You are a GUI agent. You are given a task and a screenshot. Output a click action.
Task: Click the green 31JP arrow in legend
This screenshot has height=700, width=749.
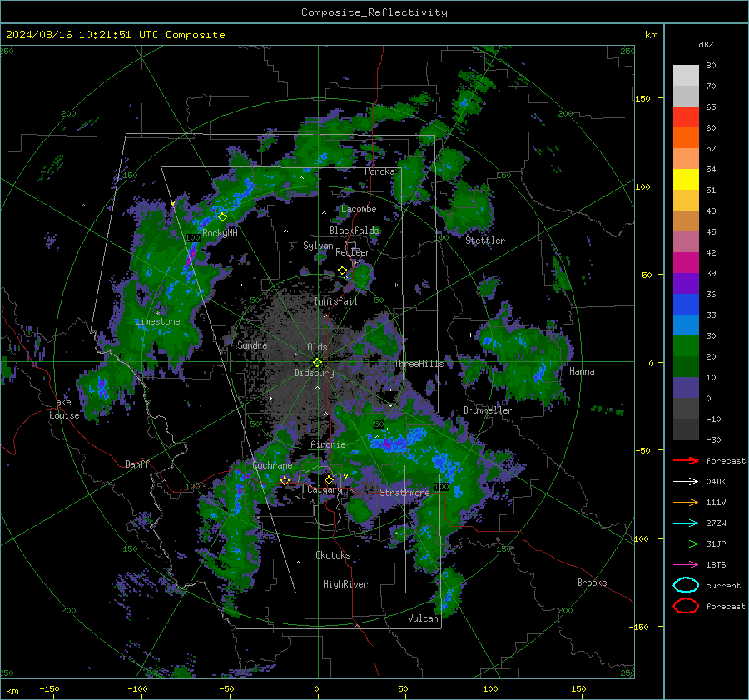point(686,544)
